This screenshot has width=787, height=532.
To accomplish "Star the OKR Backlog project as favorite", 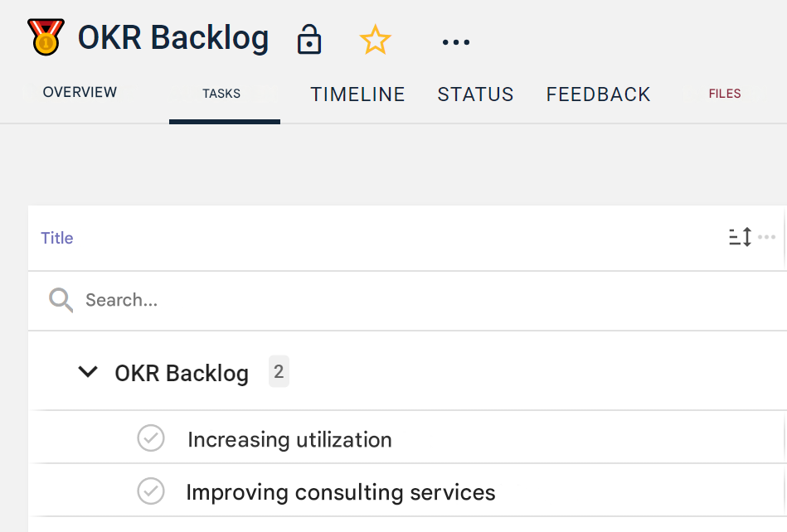I will point(375,40).
